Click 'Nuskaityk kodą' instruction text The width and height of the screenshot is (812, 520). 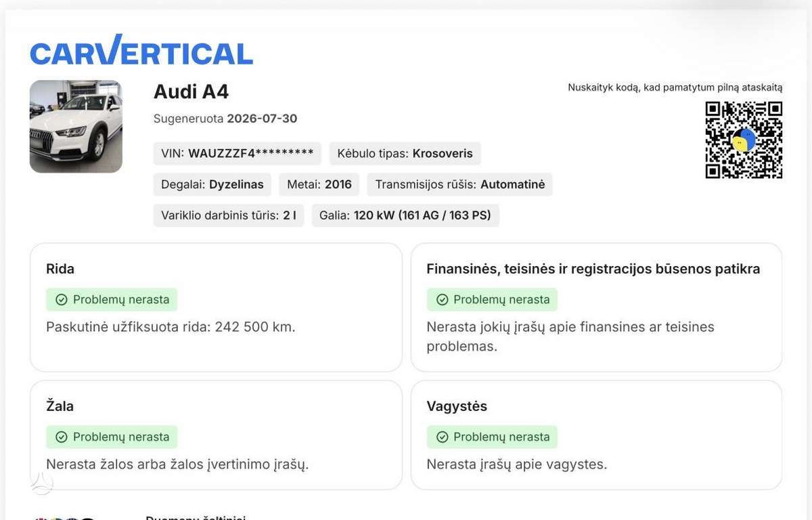[675, 87]
